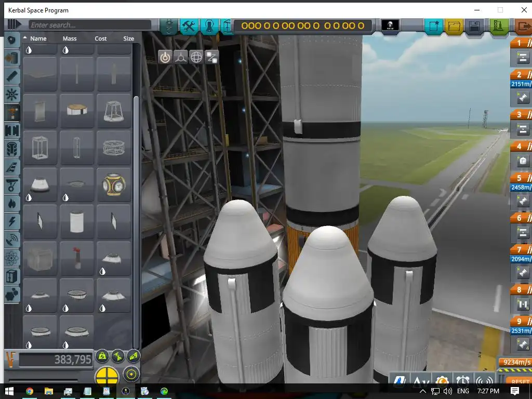Click total 9234m/s delta-V readout

click(516, 362)
